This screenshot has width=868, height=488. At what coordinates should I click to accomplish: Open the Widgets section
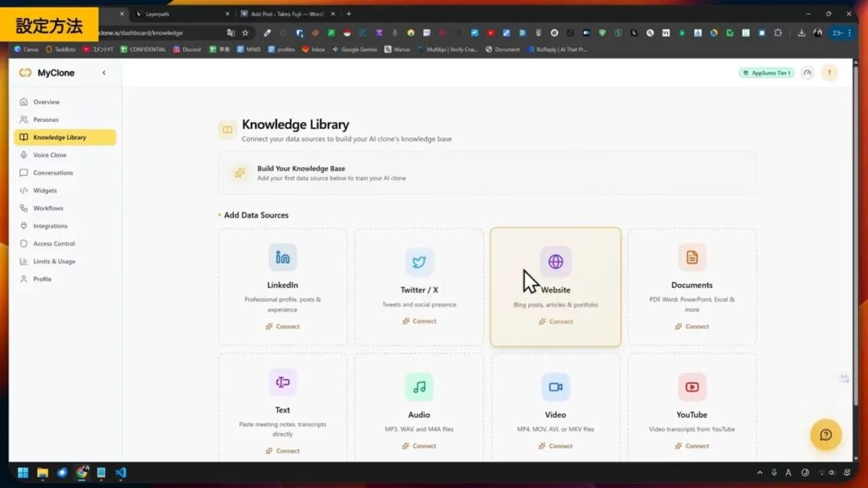coord(46,191)
